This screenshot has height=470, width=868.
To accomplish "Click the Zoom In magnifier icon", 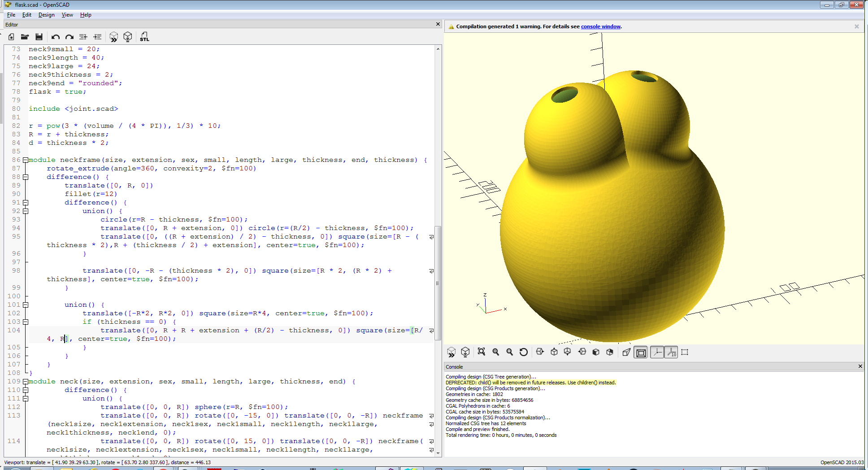I will coord(495,352).
